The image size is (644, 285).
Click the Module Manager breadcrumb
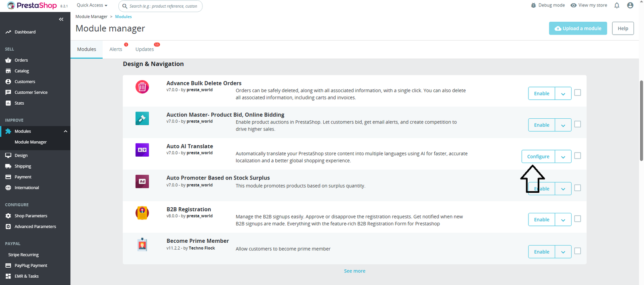(91, 17)
